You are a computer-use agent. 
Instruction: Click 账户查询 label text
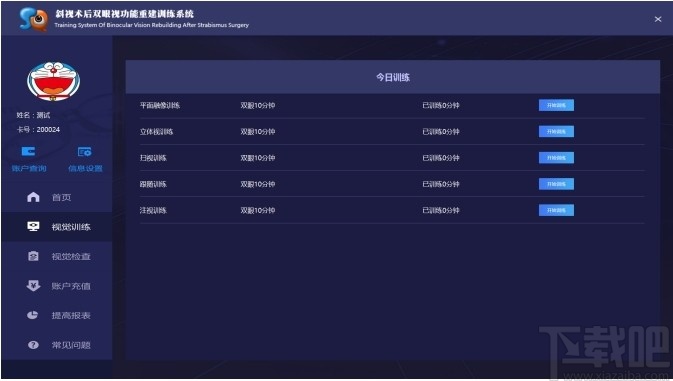coord(29,168)
